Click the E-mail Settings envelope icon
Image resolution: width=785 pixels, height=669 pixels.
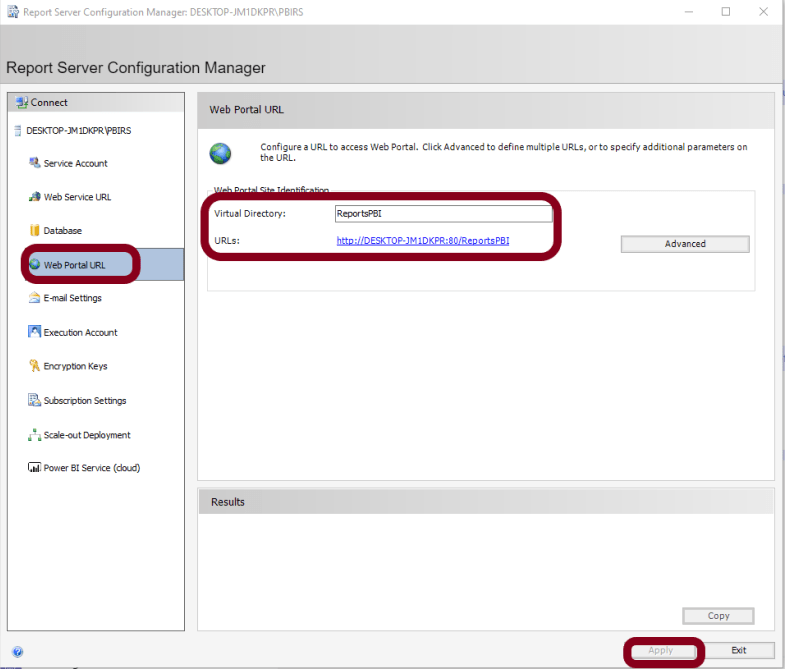tap(35, 298)
